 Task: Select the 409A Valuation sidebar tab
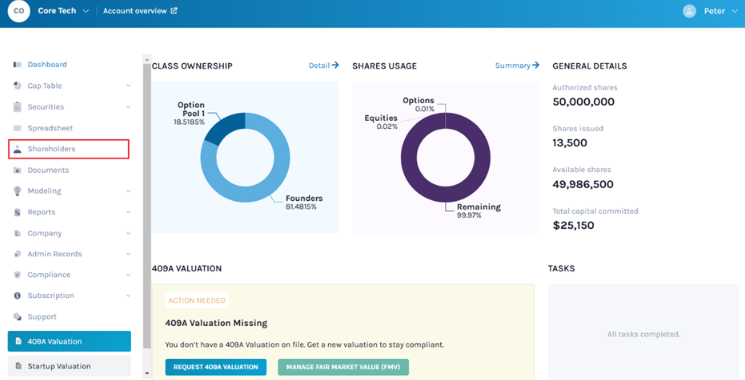coord(69,341)
